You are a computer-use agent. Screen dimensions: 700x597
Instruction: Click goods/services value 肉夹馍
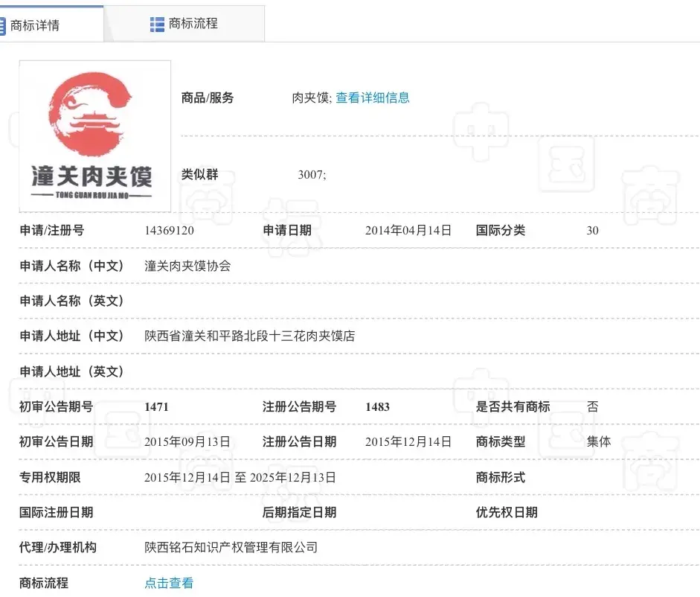(310, 98)
